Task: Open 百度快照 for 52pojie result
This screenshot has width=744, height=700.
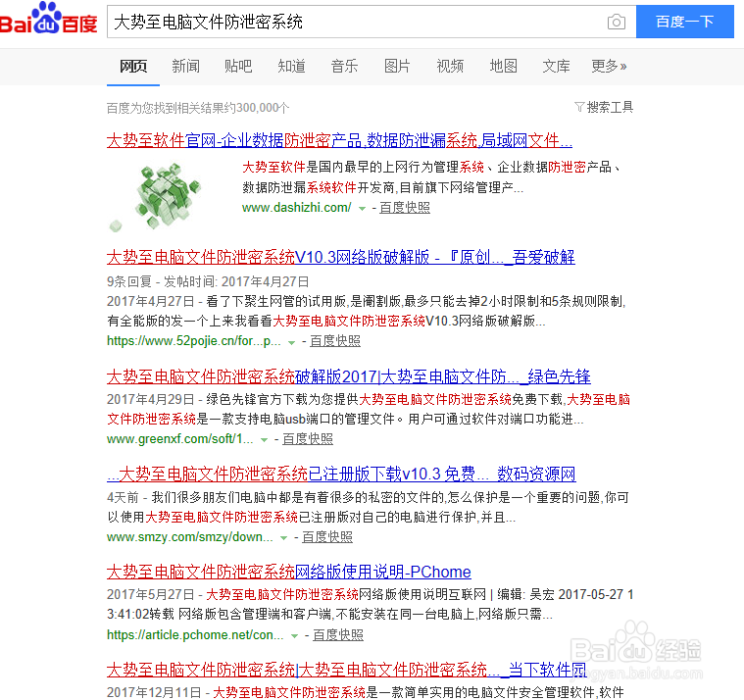Action: point(335,341)
